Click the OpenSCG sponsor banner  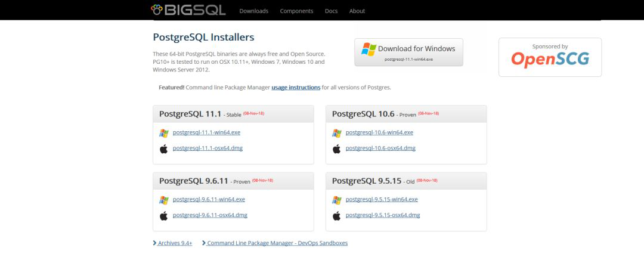[550, 57]
